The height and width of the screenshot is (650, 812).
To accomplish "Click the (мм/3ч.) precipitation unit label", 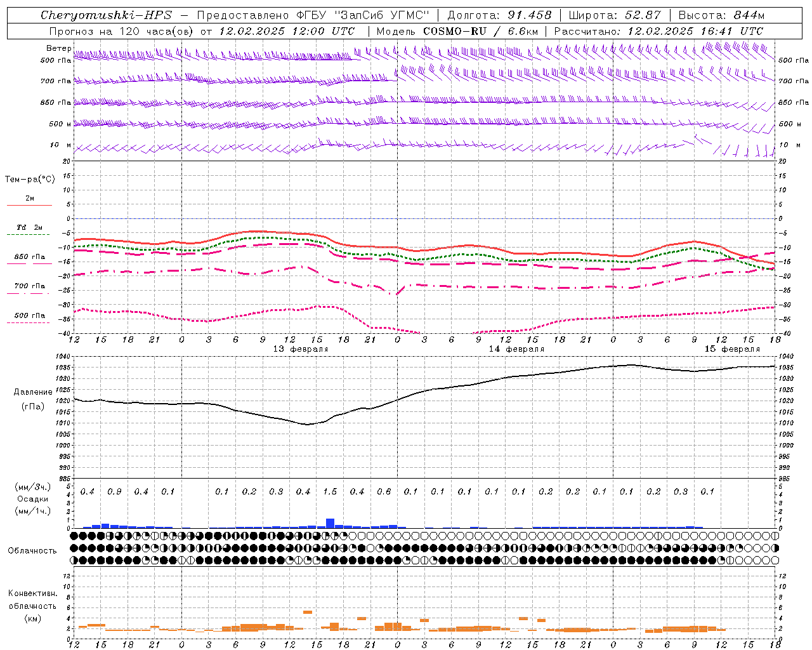I will tap(33, 487).
